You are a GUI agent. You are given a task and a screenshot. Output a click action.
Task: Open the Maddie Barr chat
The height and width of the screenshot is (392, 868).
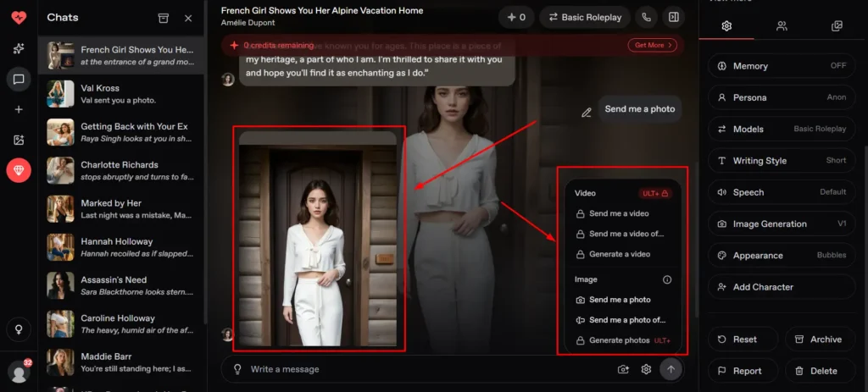120,362
